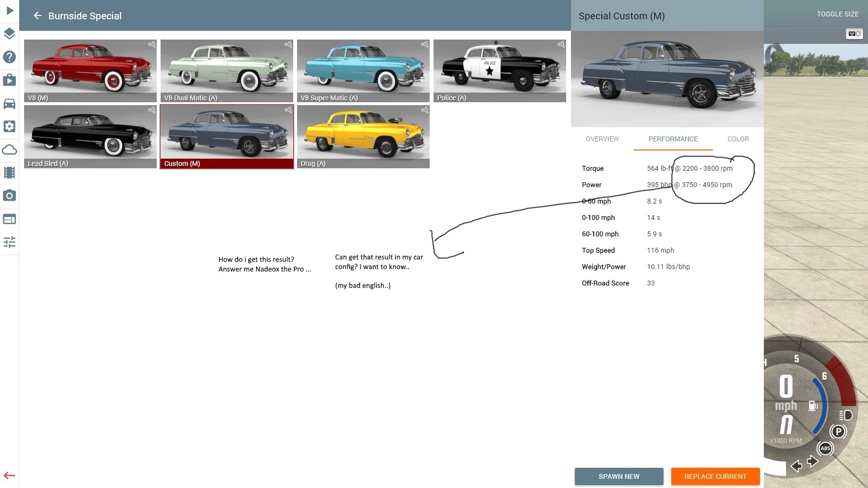Viewport: 868px width, 488px height.
Task: Select the V8 (M) red car thumbnail
Action: click(x=90, y=71)
